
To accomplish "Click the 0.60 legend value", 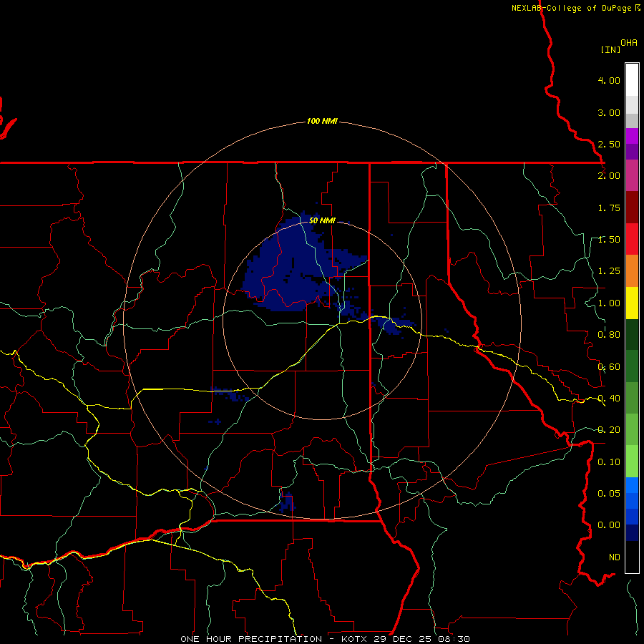I will point(609,367).
